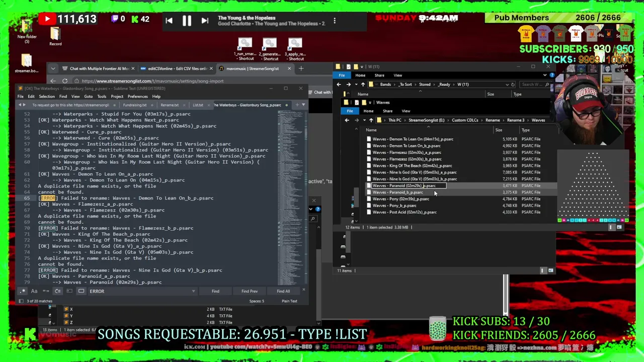The image size is (644, 362).
Task: Open Plain Text syntax selector
Action: coord(289,301)
